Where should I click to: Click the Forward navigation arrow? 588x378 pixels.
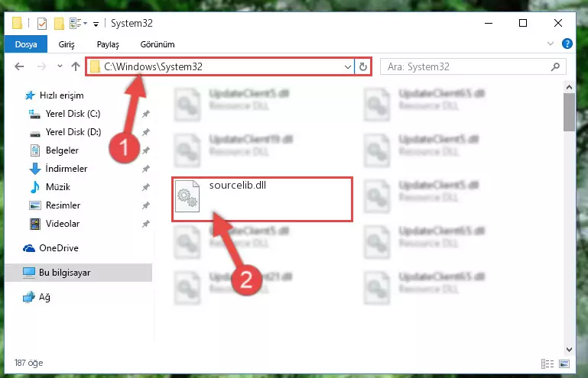41,66
